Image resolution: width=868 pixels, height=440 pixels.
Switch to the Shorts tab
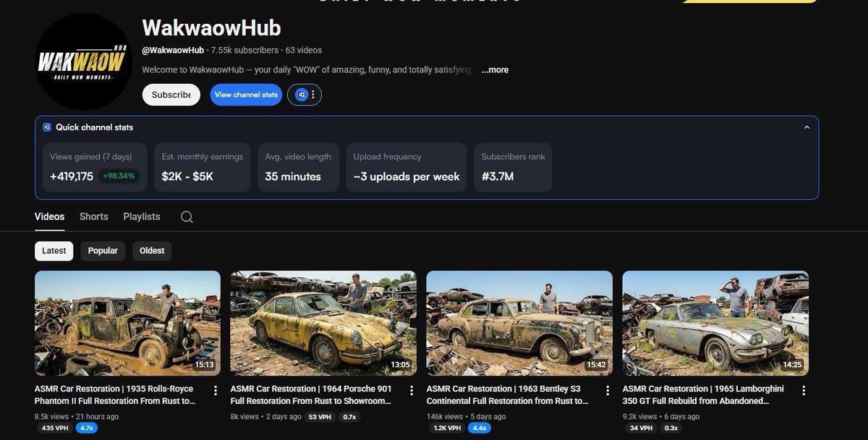coord(94,216)
